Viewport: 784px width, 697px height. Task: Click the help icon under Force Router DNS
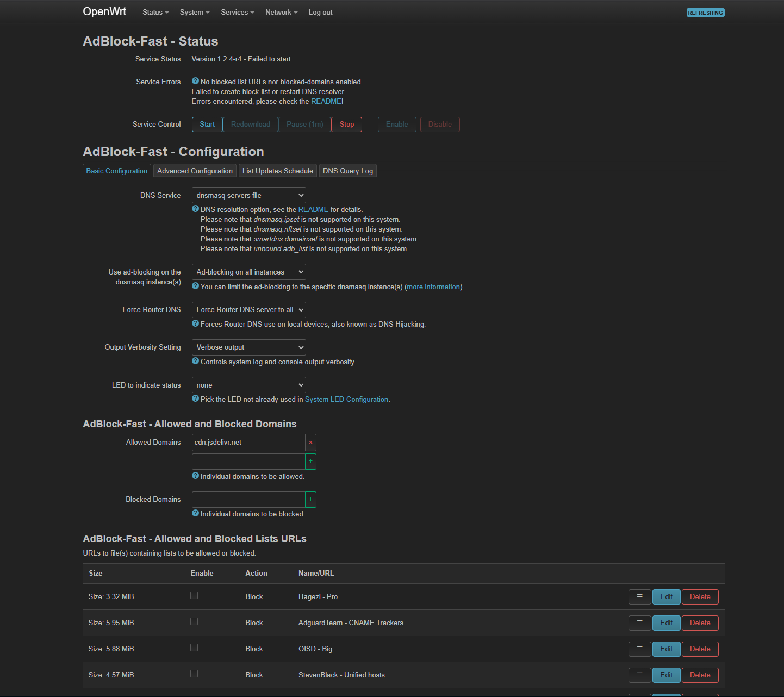(x=195, y=323)
